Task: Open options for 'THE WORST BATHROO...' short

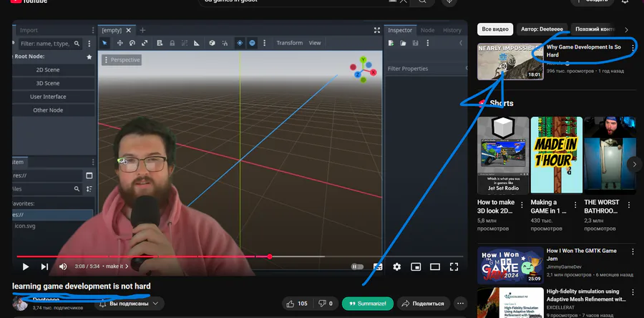Action: coord(629,205)
